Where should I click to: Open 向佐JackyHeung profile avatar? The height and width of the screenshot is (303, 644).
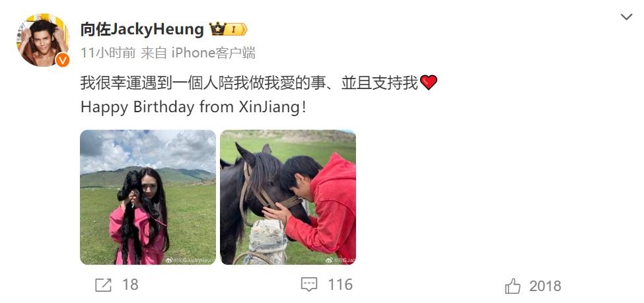[x=43, y=40]
